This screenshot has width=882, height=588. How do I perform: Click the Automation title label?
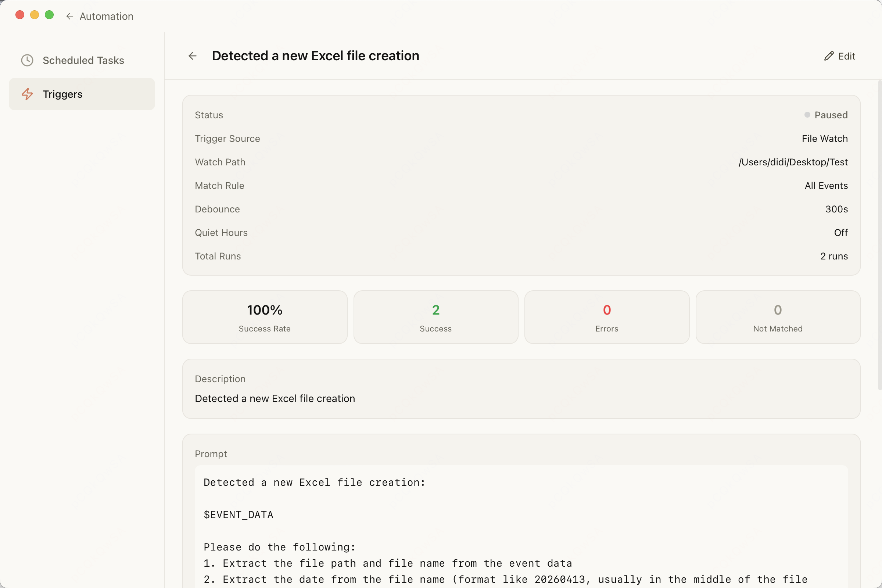(107, 16)
